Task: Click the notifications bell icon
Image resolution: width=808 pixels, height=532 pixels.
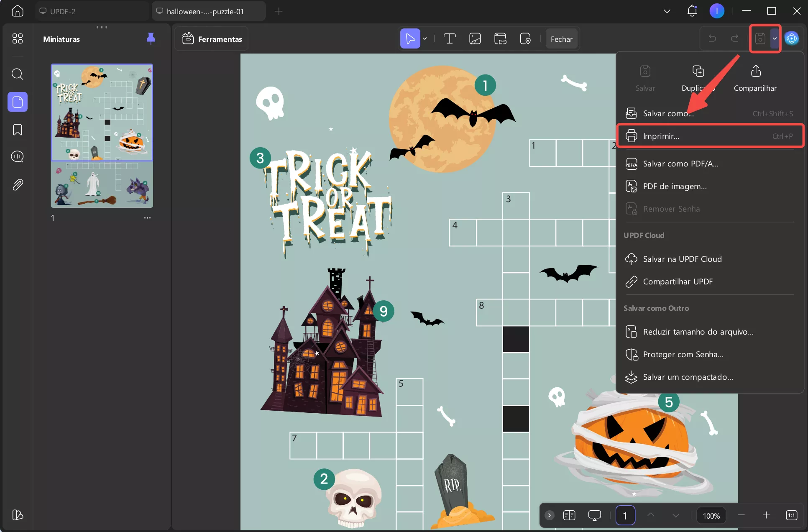Action: pyautogui.click(x=692, y=11)
